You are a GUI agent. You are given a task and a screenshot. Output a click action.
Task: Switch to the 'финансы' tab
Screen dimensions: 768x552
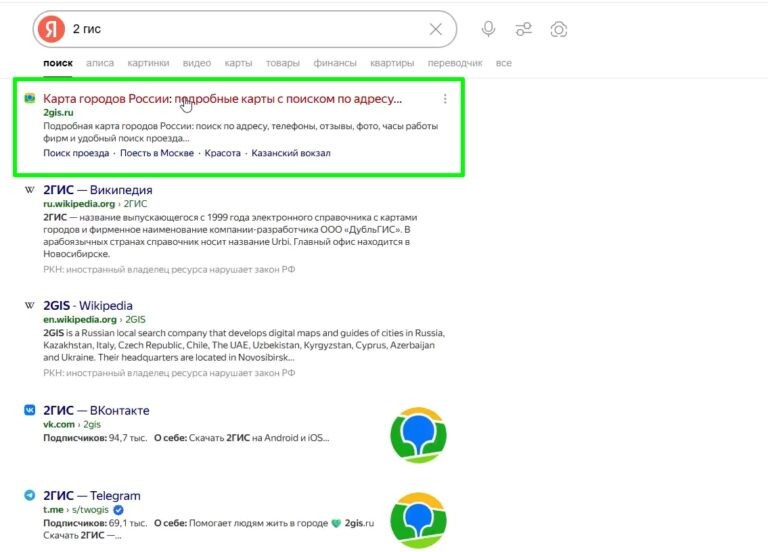coord(335,63)
